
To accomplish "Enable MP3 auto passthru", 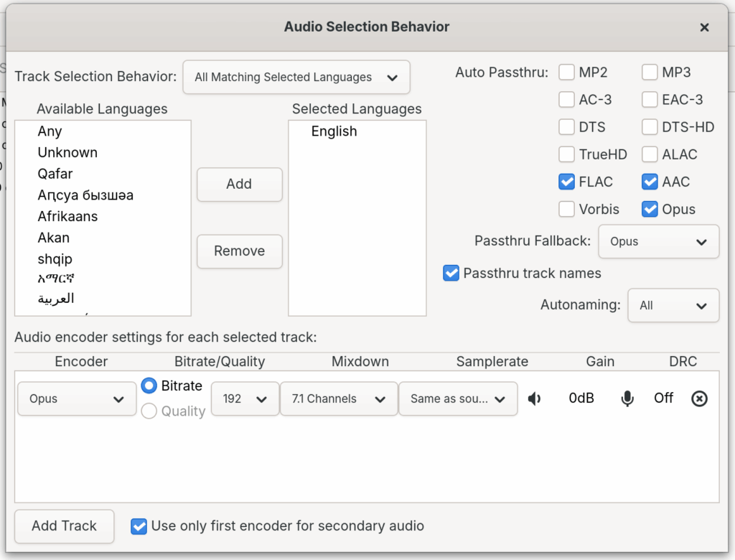I will (x=650, y=73).
